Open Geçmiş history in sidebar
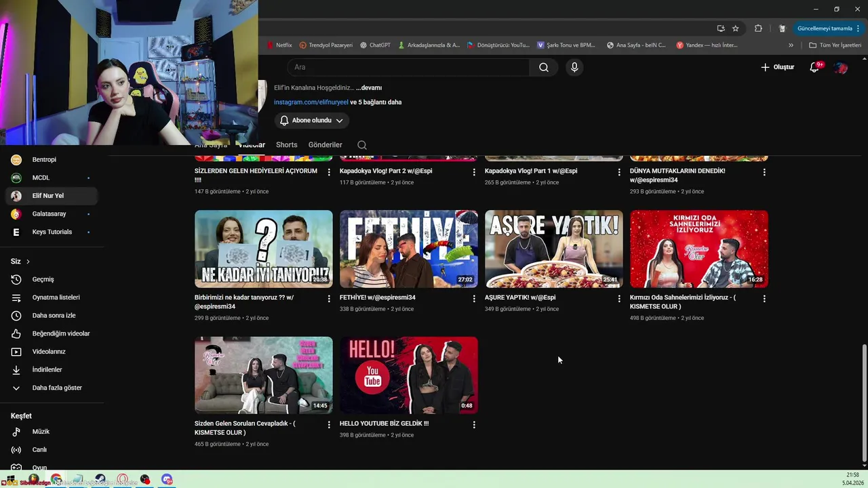Image resolution: width=868 pixels, height=488 pixels. coord(52,279)
